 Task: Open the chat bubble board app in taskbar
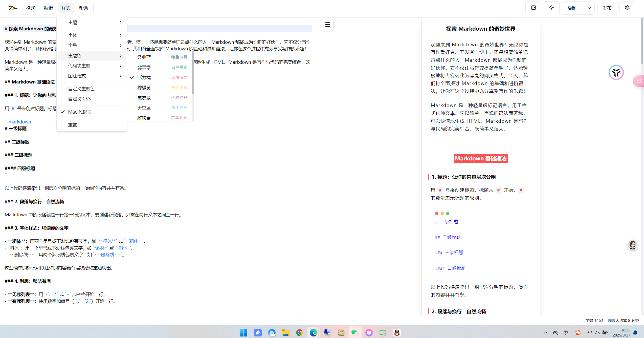tap(341, 333)
